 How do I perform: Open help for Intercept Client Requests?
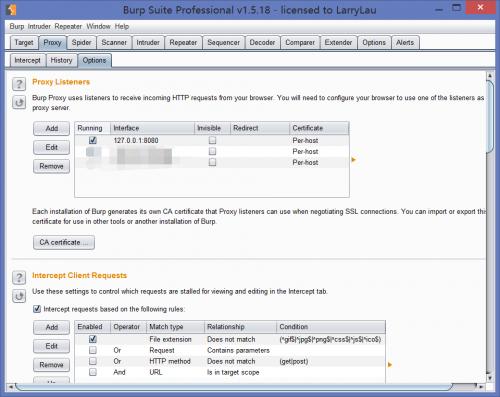(x=19, y=277)
